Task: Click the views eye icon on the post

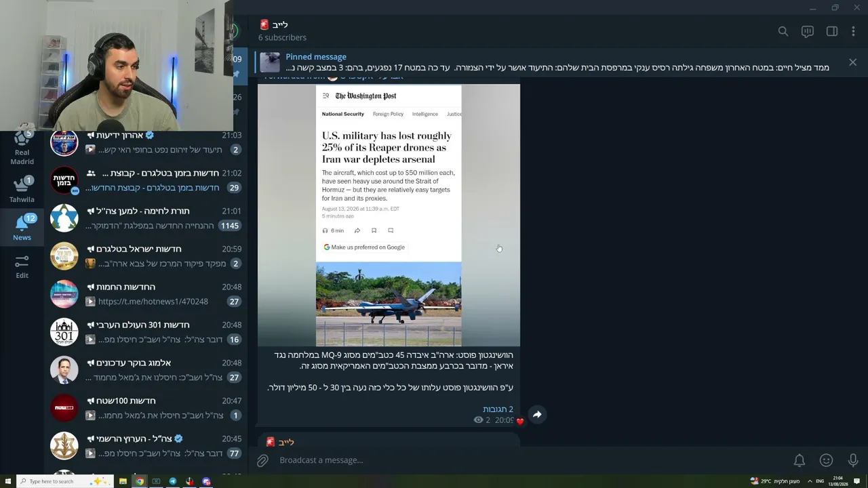Action: pos(478,420)
